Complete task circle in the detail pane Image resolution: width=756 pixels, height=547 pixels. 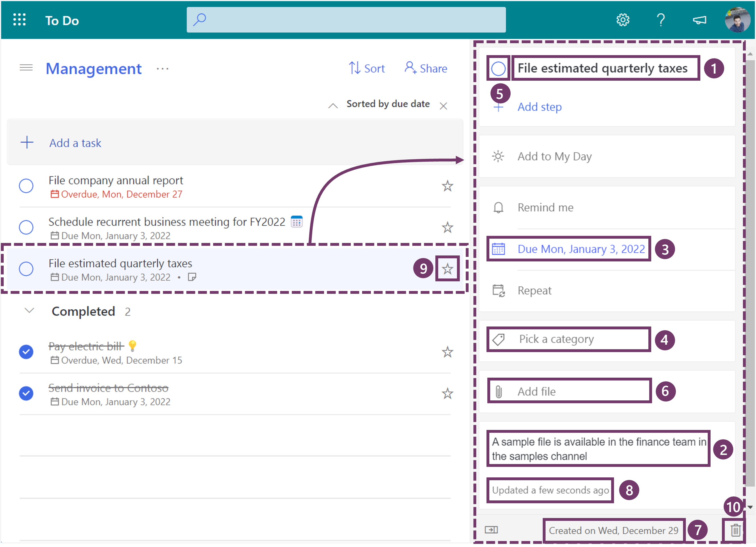coord(498,69)
